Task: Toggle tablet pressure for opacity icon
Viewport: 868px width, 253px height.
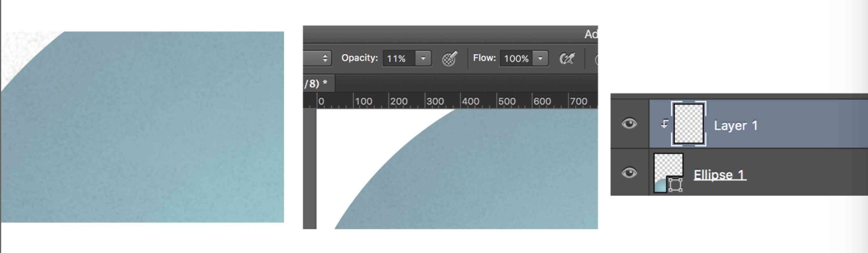Action: tap(450, 58)
